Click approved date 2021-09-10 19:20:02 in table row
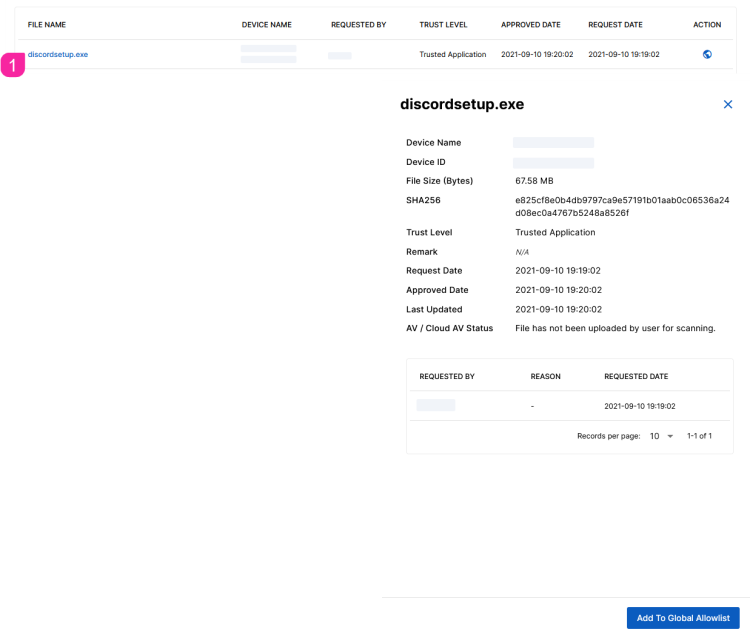Image resolution: width=750 pixels, height=638 pixels. coord(537,55)
